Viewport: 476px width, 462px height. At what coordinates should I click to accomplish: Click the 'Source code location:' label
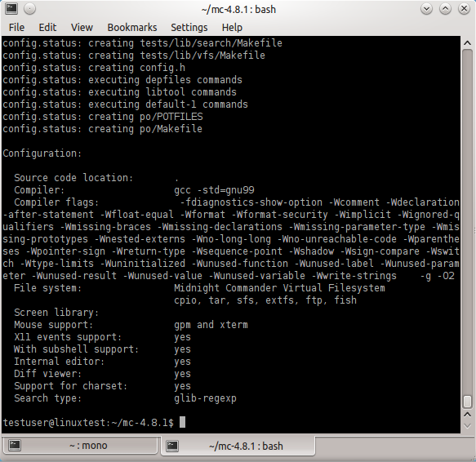pos(73,178)
